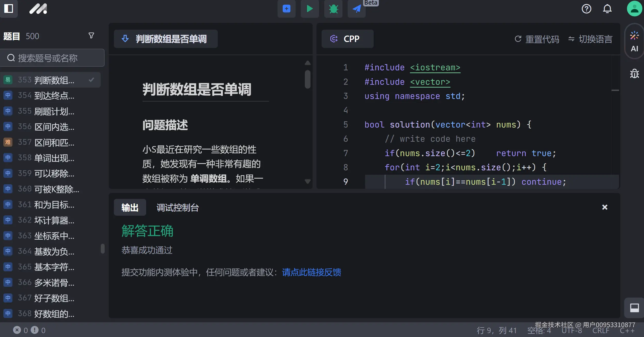The height and width of the screenshot is (337, 644).
Task: Click the description scrollbar down arrow
Action: [307, 181]
